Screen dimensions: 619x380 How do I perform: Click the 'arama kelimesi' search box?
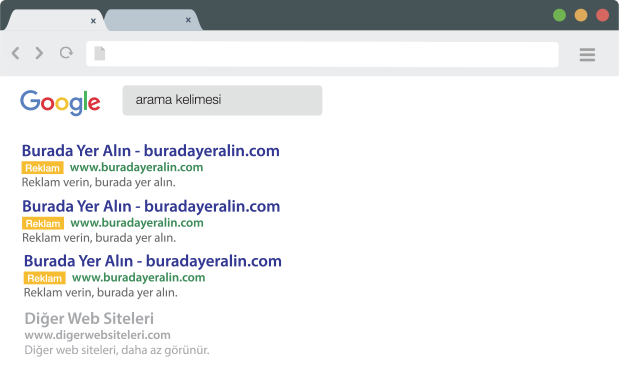(222, 100)
